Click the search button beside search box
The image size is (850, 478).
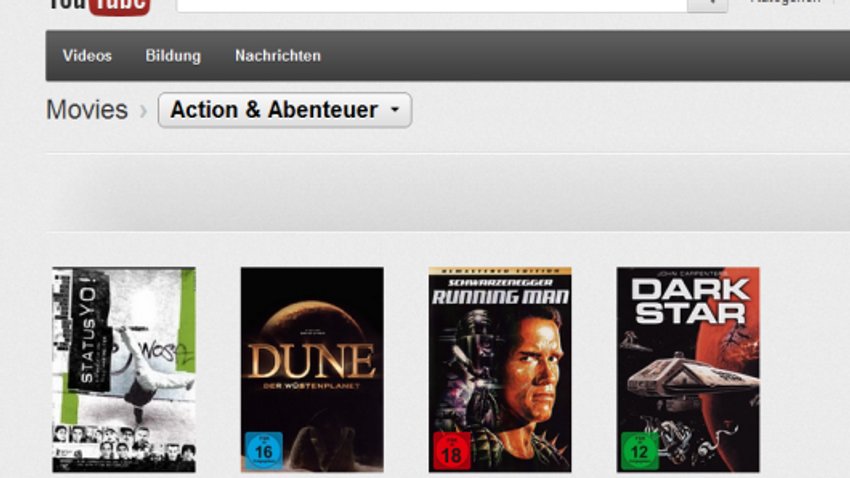coord(707,5)
